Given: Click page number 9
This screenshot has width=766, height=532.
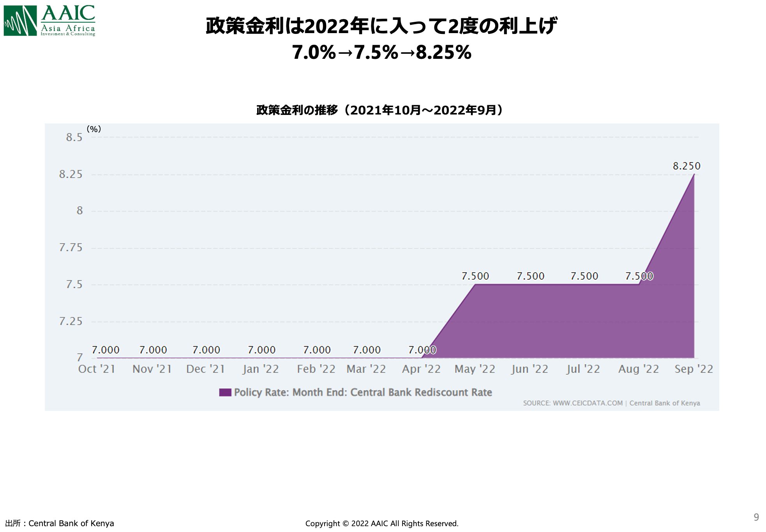Looking at the screenshot, I should coord(756,517).
